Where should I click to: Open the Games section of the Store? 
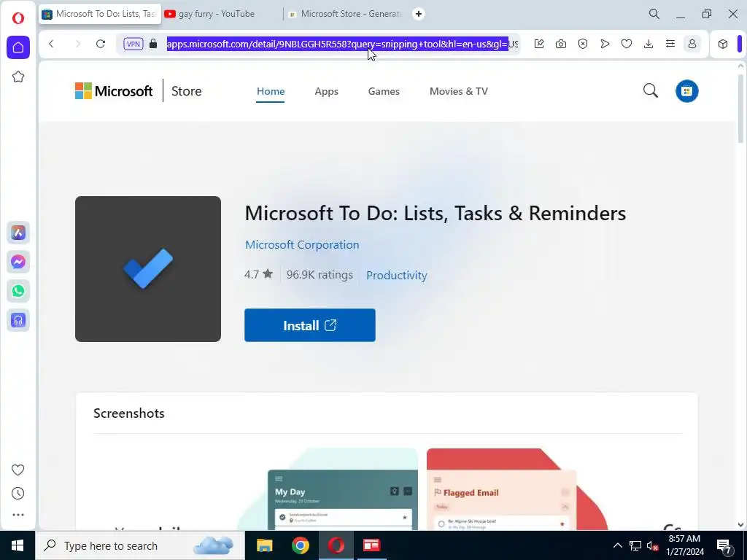click(x=384, y=91)
